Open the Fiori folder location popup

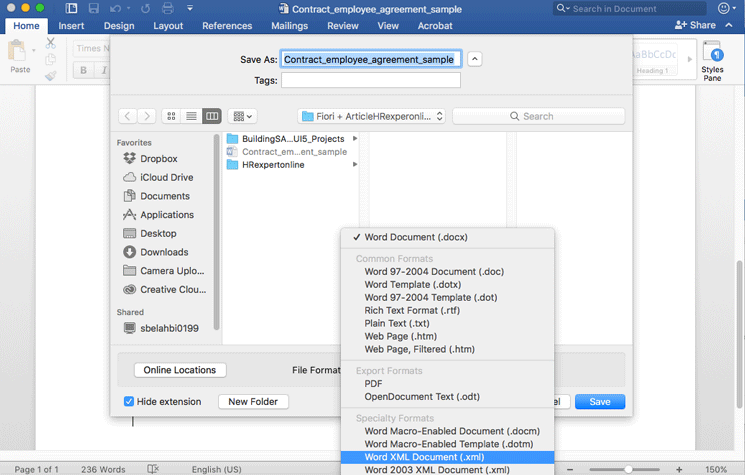click(x=372, y=116)
